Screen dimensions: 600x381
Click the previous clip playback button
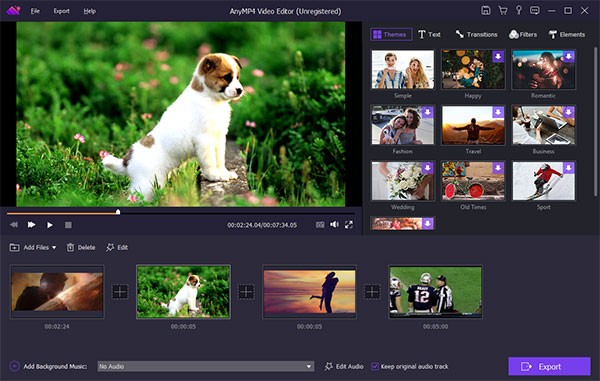pos(14,225)
